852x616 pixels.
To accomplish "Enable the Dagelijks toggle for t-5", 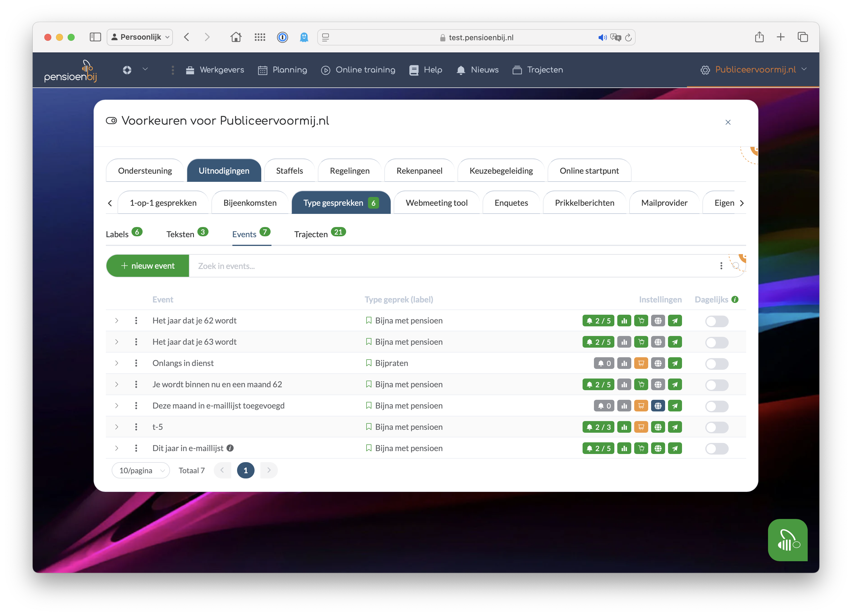I will tap(716, 427).
